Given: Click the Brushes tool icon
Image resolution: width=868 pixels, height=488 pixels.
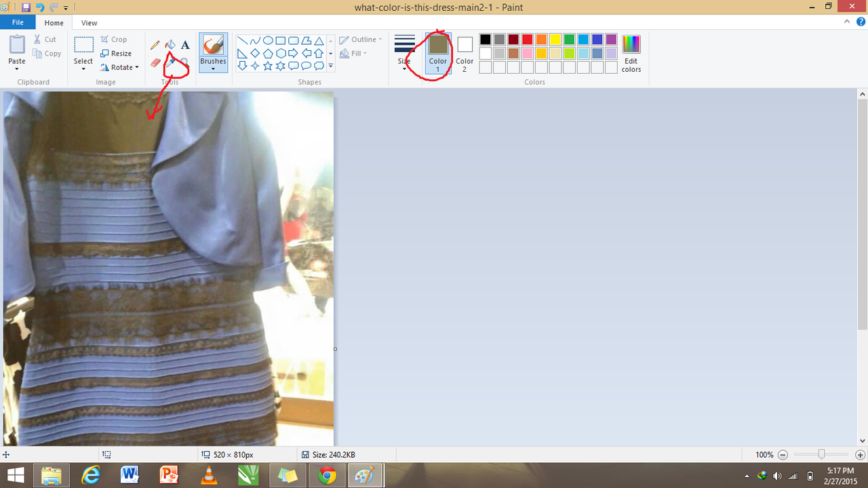Looking at the screenshot, I should click(x=213, y=45).
